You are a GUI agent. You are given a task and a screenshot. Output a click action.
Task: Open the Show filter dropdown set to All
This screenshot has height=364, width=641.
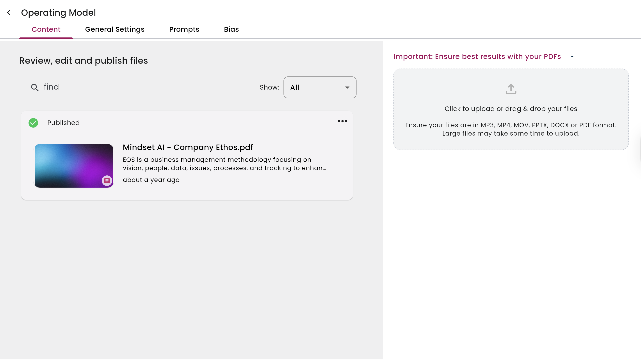(x=320, y=87)
